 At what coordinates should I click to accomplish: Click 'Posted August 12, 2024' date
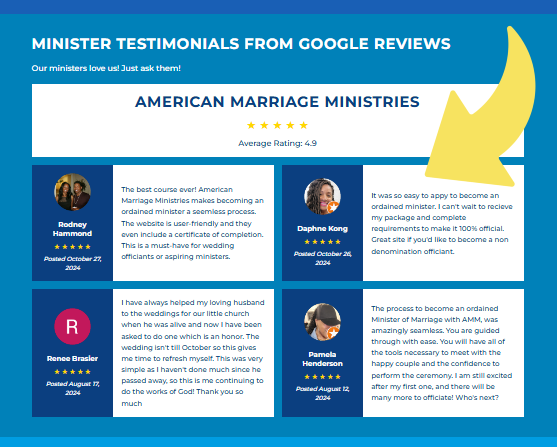point(323,393)
